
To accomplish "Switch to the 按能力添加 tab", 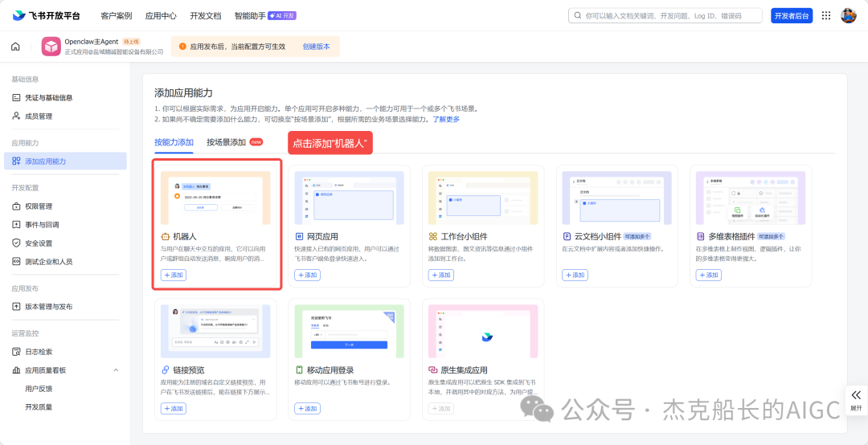I will (x=174, y=142).
